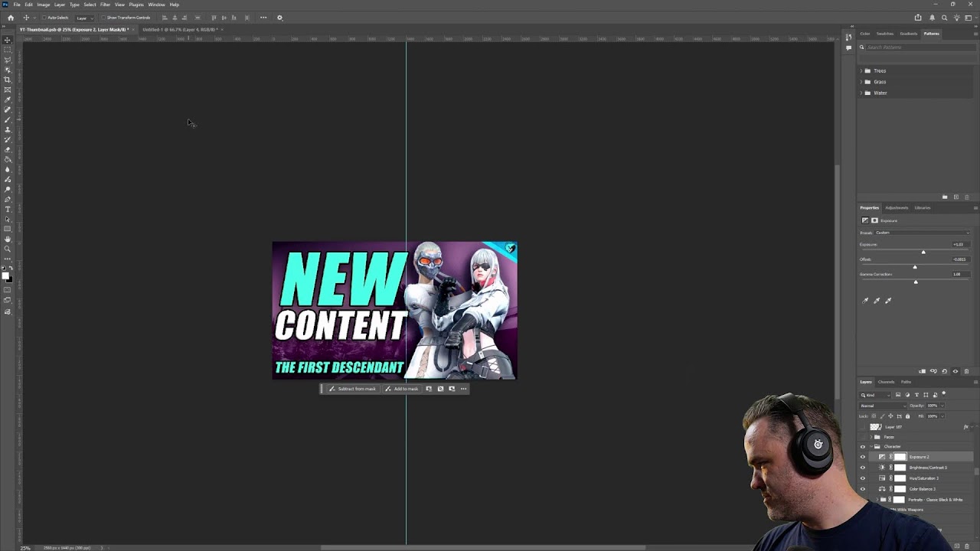Screen dimensions: 980x551
Task: Open the Filter menu
Action: point(105,5)
